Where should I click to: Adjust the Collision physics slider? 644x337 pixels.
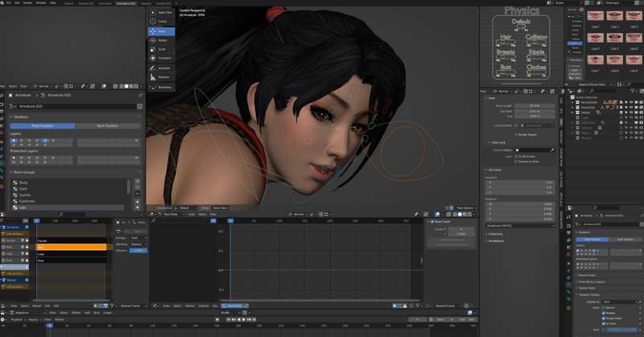(x=537, y=42)
